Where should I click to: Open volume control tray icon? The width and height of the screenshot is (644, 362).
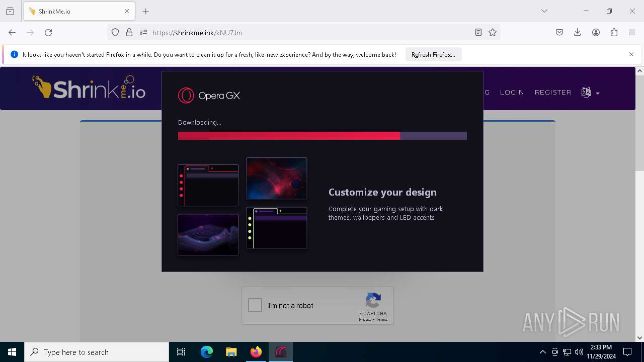(579, 352)
